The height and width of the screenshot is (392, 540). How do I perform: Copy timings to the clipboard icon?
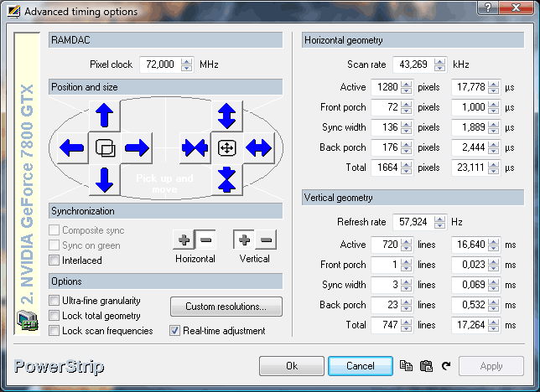coord(406,366)
